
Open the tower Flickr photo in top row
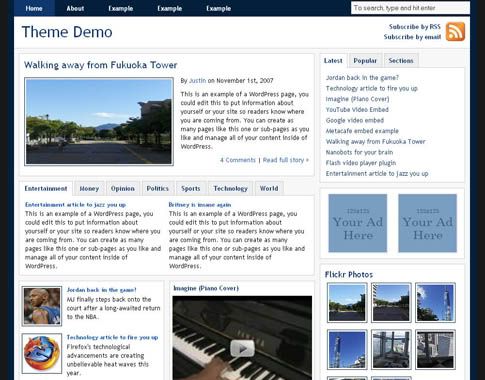(x=435, y=303)
